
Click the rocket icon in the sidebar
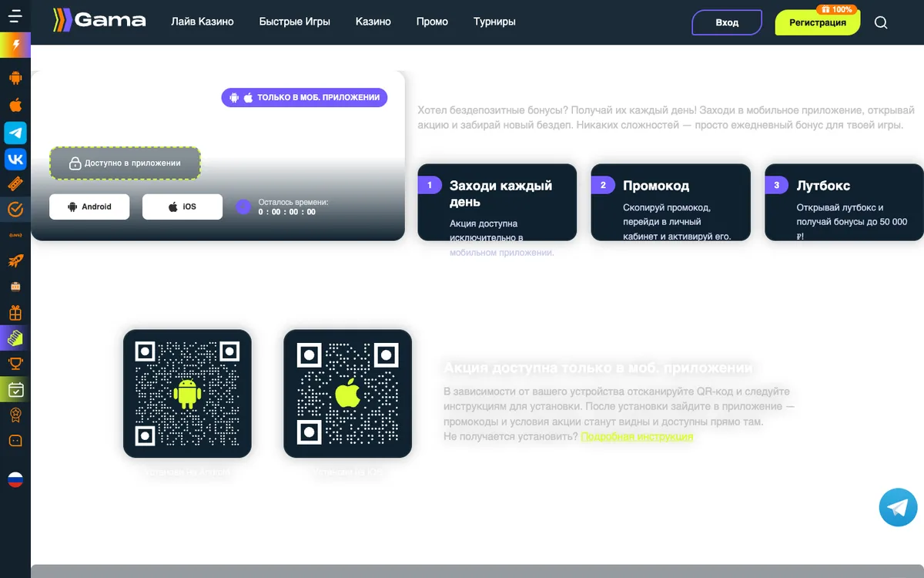[15, 260]
